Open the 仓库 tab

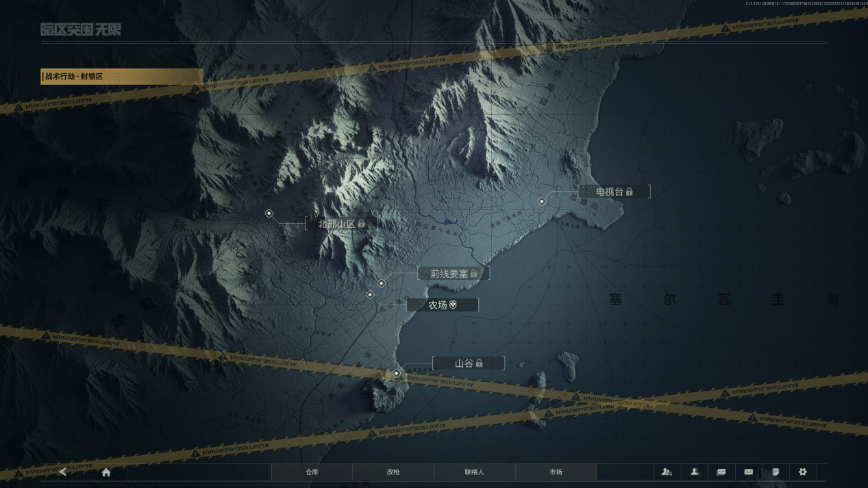(x=312, y=472)
